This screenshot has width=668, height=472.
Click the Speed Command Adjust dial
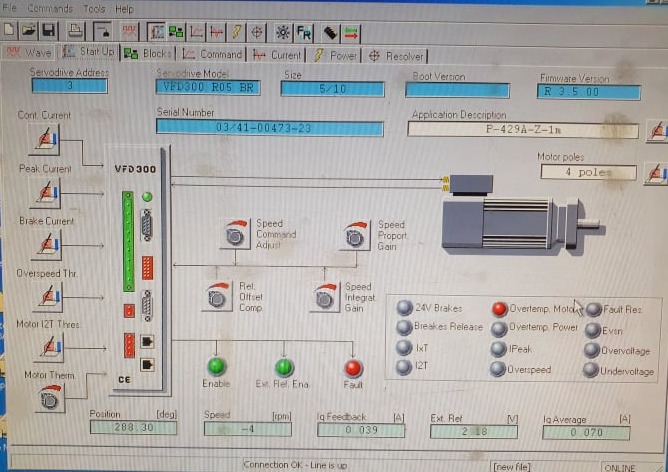tap(235, 234)
